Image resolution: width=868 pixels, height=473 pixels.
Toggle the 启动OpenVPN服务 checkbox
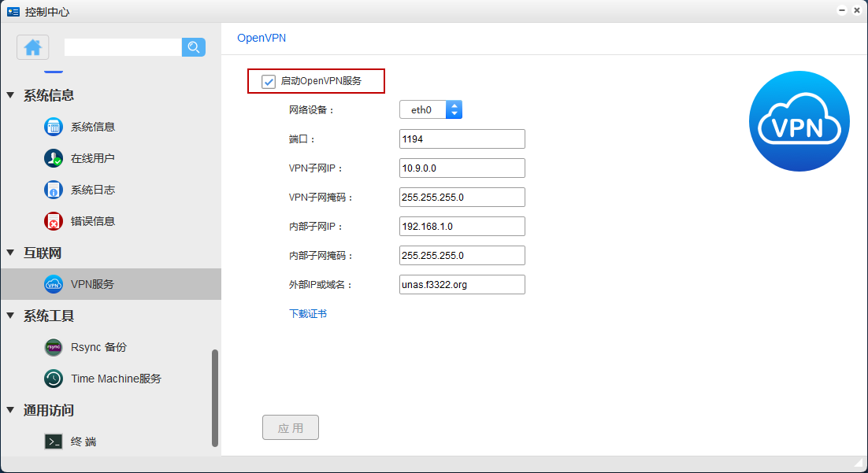269,82
